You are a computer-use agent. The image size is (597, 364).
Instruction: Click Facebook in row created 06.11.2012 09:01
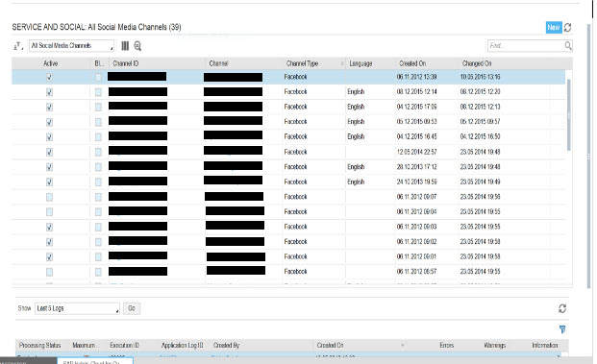(x=295, y=256)
